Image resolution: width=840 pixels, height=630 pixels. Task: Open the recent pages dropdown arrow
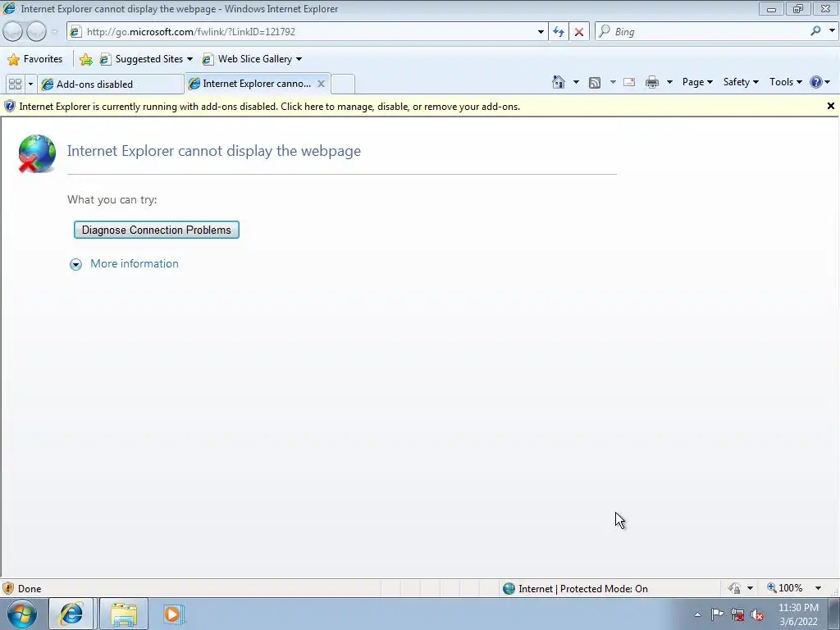tap(54, 32)
